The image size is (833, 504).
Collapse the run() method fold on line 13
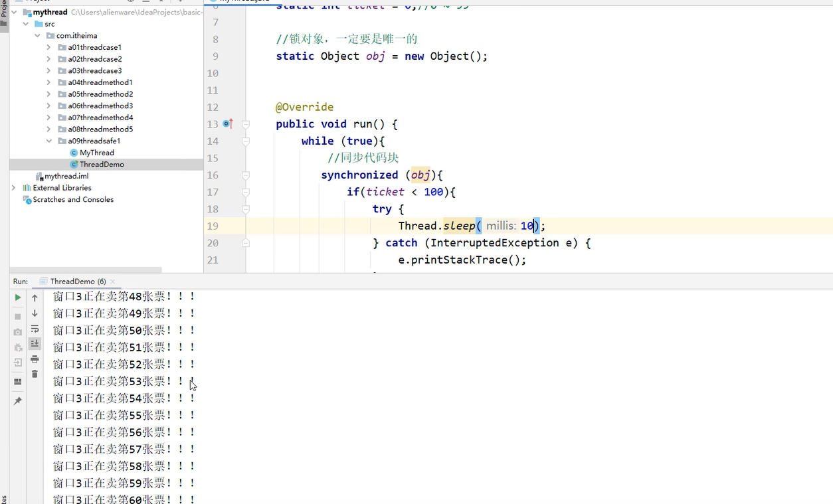(x=246, y=124)
